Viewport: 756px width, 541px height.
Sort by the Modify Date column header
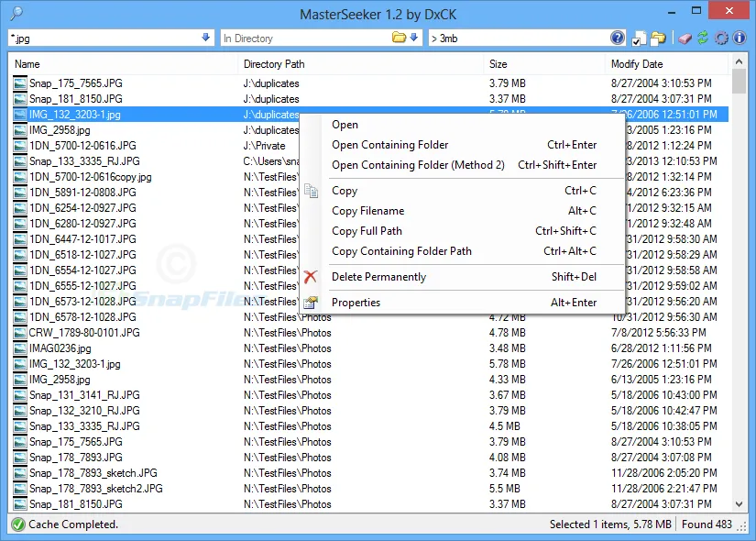[667, 64]
